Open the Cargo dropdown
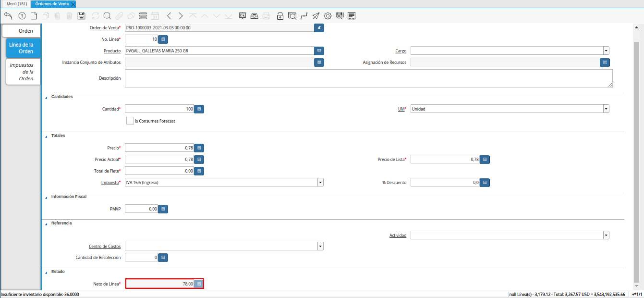644x298 pixels. coord(606,50)
